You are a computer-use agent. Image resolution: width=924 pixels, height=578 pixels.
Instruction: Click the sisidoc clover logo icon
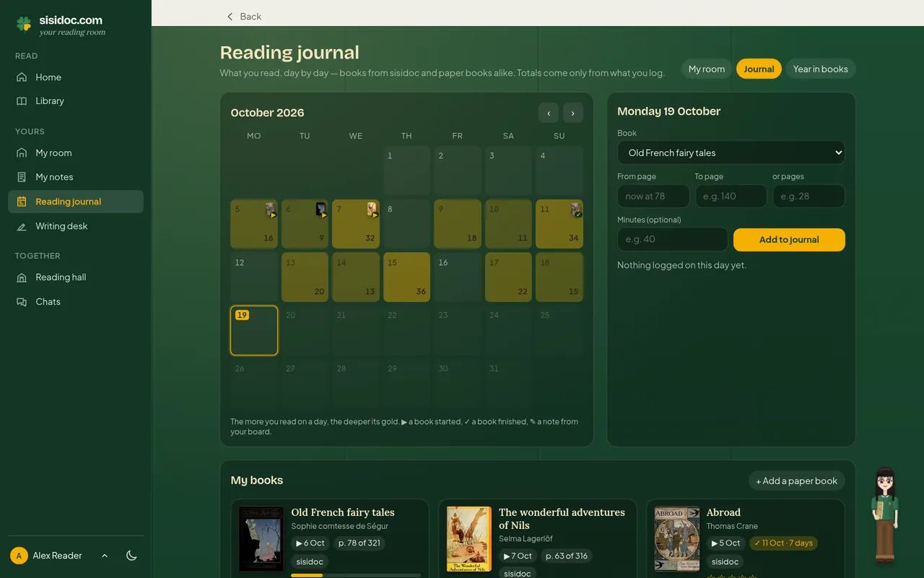click(24, 25)
